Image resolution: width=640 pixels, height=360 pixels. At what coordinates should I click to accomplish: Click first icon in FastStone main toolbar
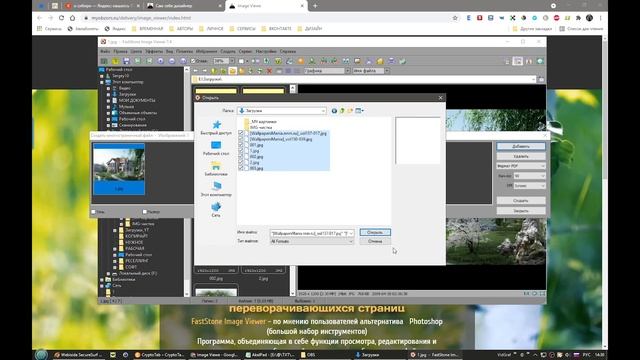tap(104, 61)
